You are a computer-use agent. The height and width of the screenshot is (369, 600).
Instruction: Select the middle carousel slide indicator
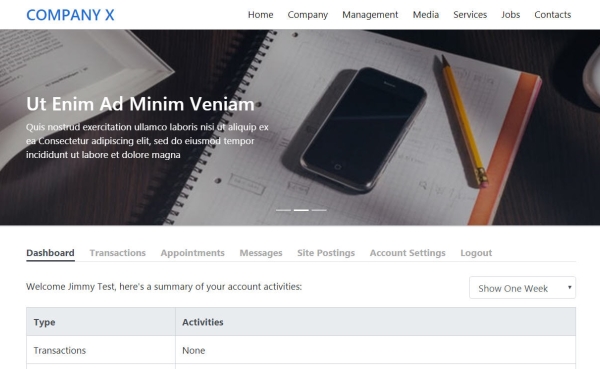tap(301, 210)
